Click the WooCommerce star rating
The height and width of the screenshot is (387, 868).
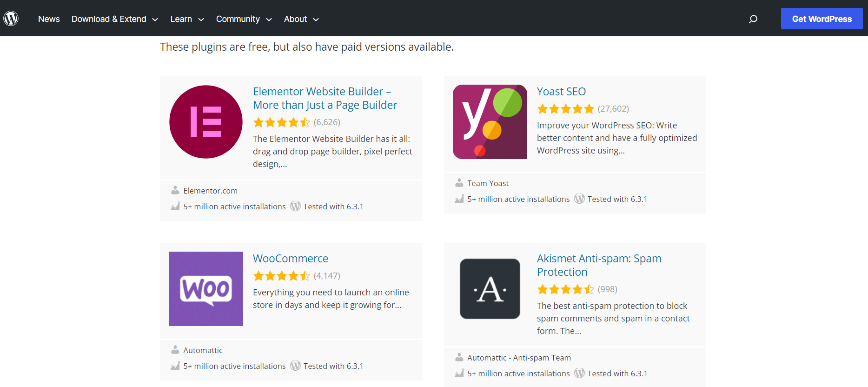282,276
